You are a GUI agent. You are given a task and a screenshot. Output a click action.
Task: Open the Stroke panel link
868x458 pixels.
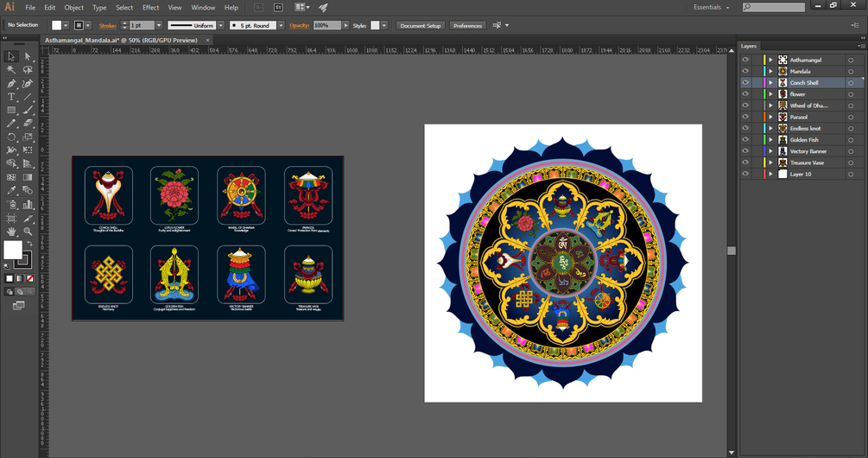[107, 25]
